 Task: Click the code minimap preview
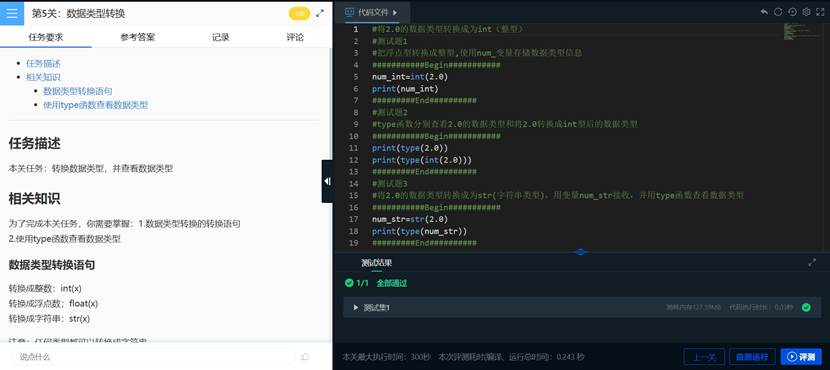pos(802,32)
